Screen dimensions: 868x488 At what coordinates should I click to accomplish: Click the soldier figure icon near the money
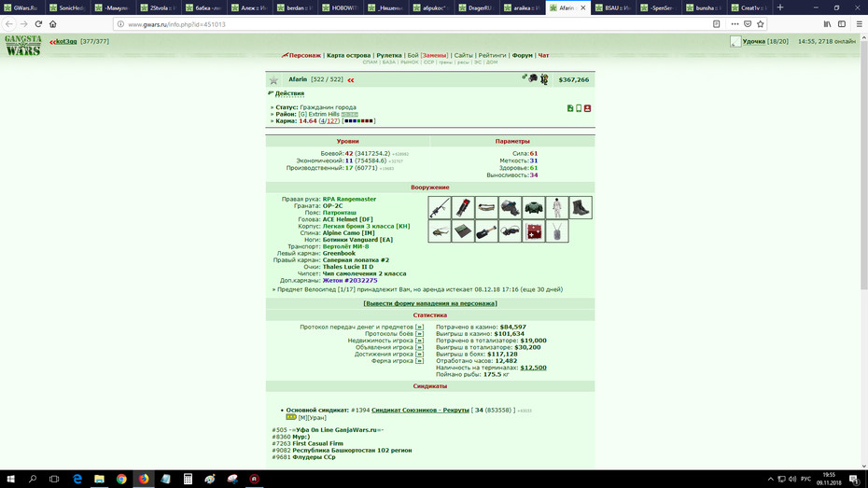point(544,79)
